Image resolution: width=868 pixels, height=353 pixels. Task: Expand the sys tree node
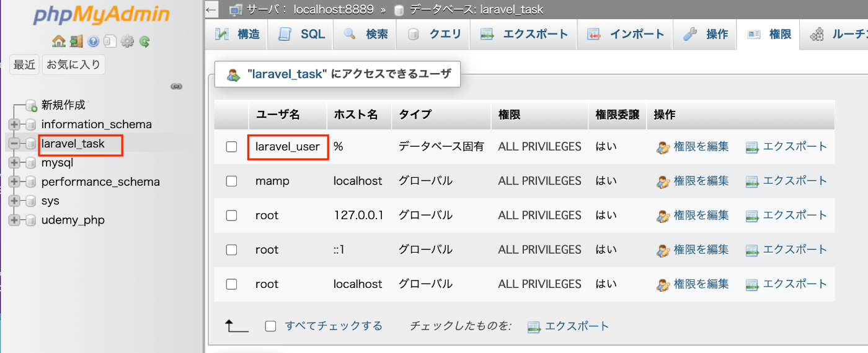(14, 201)
